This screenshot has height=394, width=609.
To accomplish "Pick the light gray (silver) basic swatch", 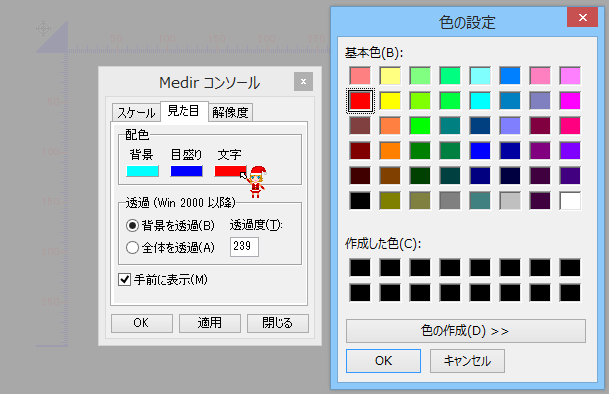I will click(510, 201).
